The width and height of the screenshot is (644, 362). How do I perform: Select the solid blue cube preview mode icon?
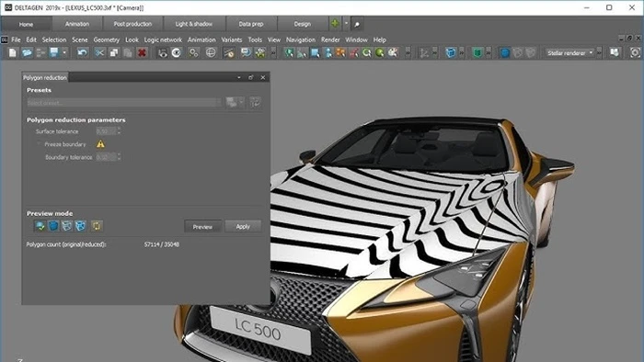click(53, 225)
